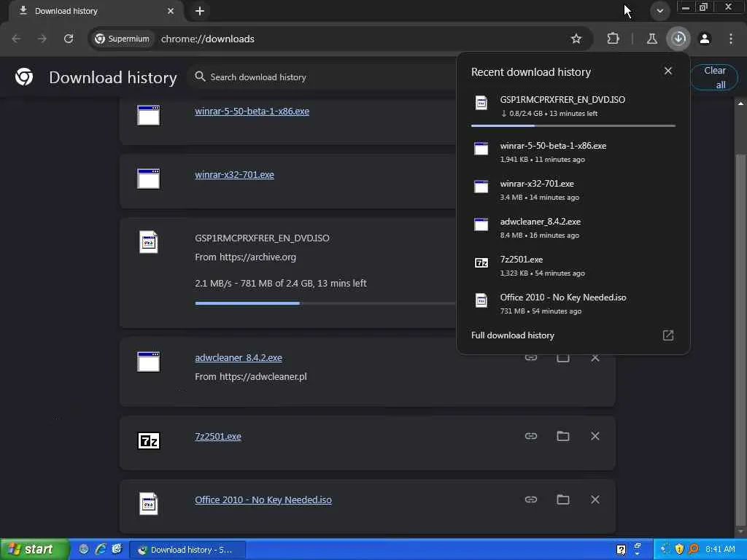747x560 pixels.
Task: Open Office 2010 - No Key Needed.iso link
Action: [x=263, y=499]
